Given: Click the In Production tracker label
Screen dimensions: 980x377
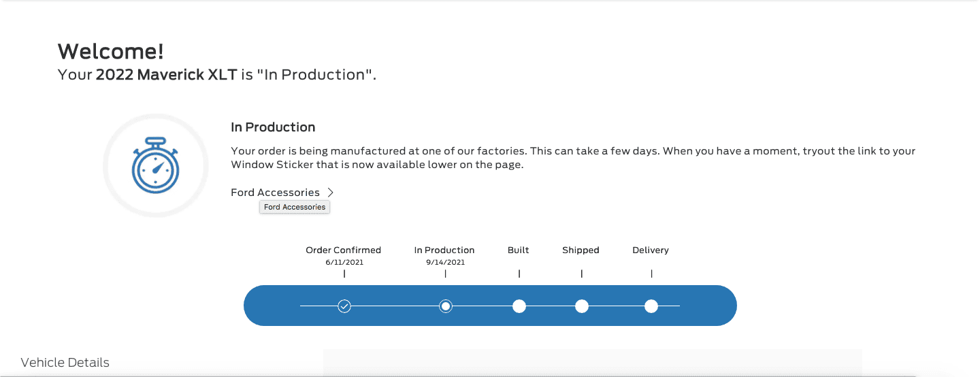Looking at the screenshot, I should [x=444, y=250].
